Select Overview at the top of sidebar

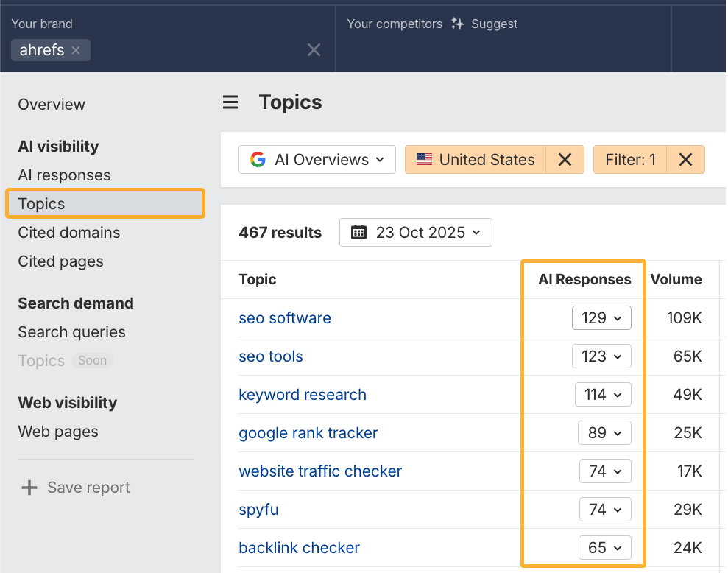click(52, 104)
